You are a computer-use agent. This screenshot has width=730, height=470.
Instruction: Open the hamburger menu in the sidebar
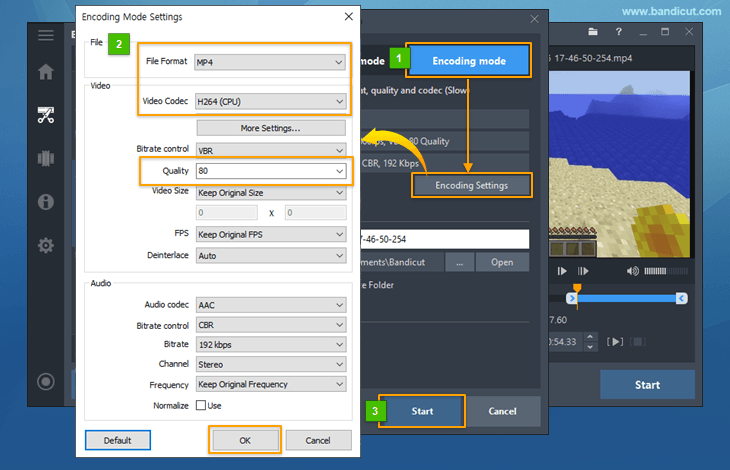45,35
